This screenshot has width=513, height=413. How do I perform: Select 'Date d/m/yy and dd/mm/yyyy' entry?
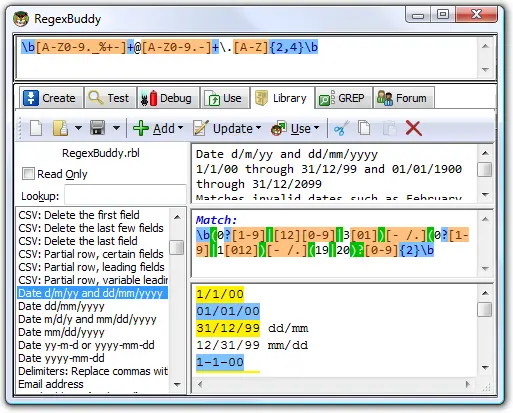coord(93,293)
